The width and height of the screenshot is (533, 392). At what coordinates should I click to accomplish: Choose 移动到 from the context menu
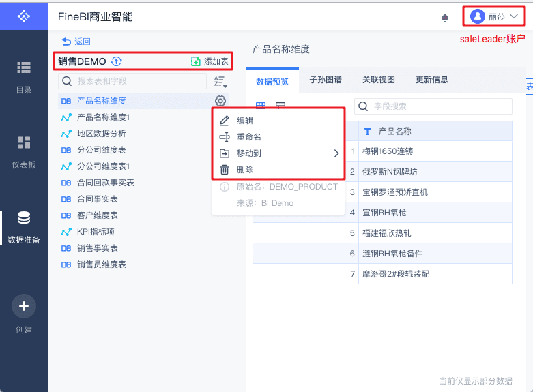pos(278,153)
